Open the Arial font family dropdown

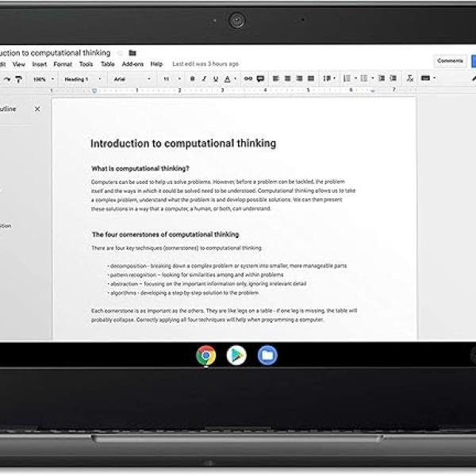click(x=132, y=79)
